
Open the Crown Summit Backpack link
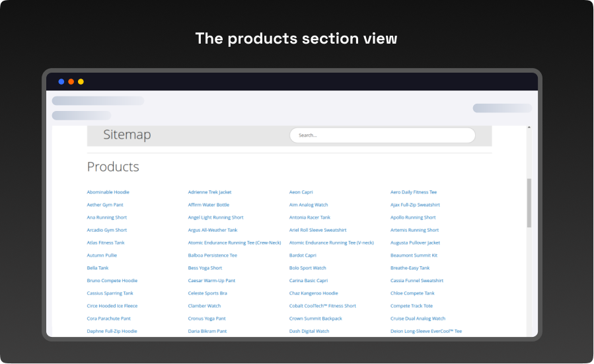coord(315,318)
